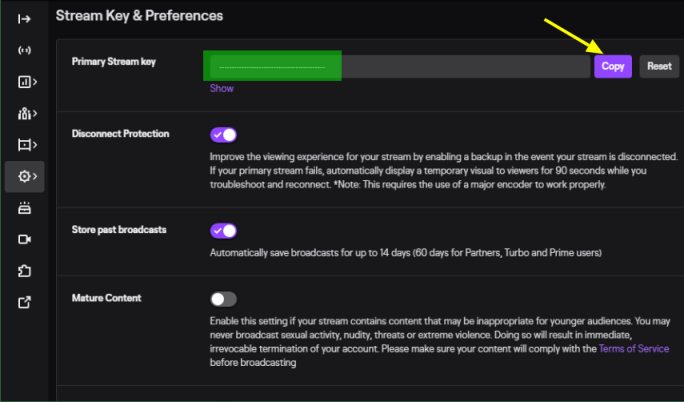Expand the collapsed sidebar navigation arrow
Viewport: 684px width, 402px height.
(24, 19)
